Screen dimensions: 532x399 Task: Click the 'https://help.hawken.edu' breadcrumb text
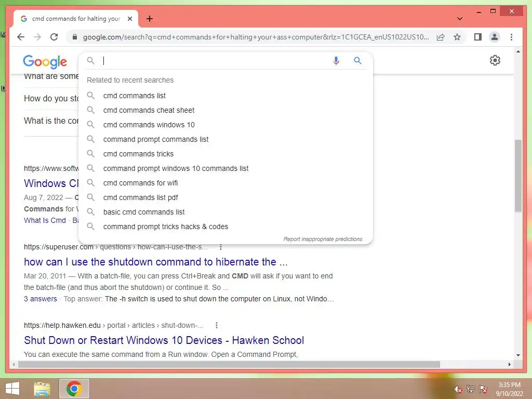click(62, 325)
